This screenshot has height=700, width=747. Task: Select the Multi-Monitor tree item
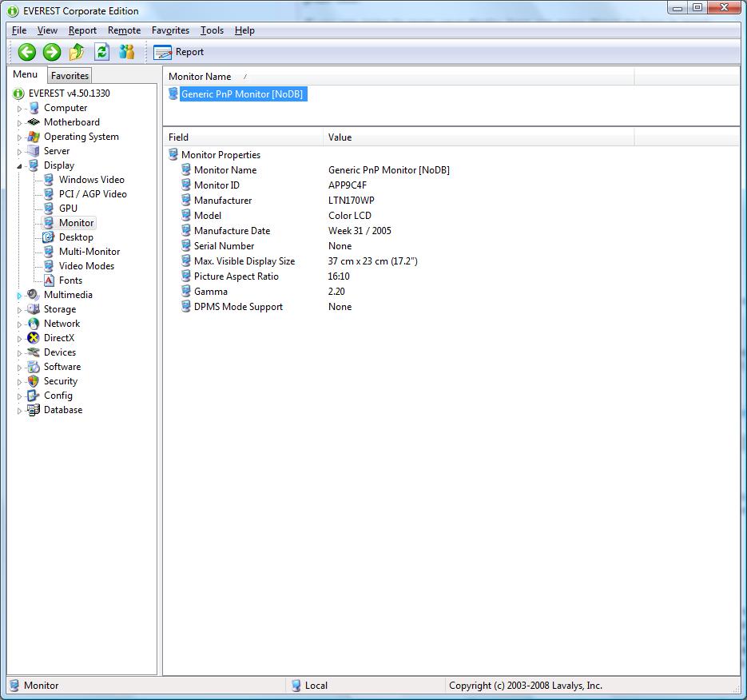tap(89, 252)
